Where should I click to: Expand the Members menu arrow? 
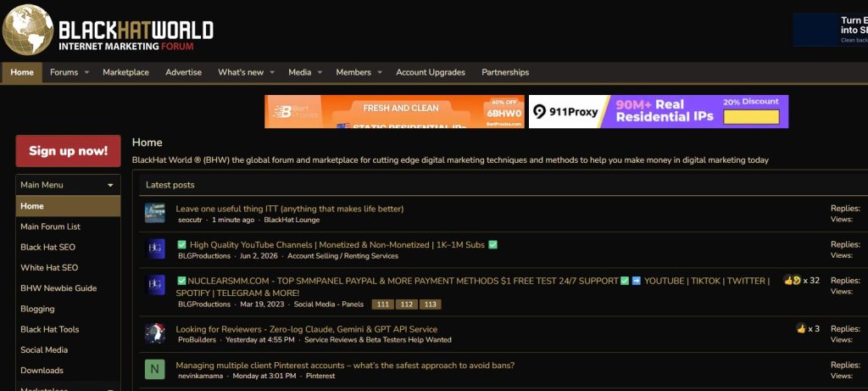pyautogui.click(x=380, y=73)
